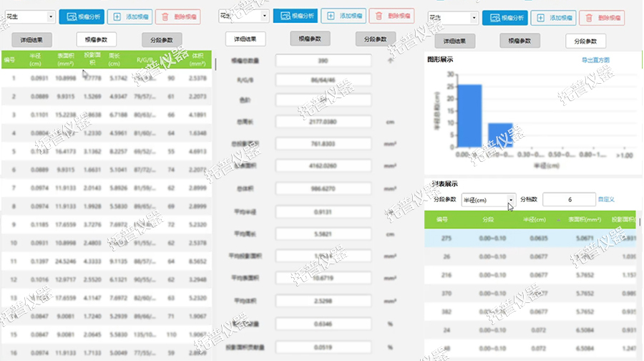Select 分段参数 tab above the histogram

[x=585, y=42]
